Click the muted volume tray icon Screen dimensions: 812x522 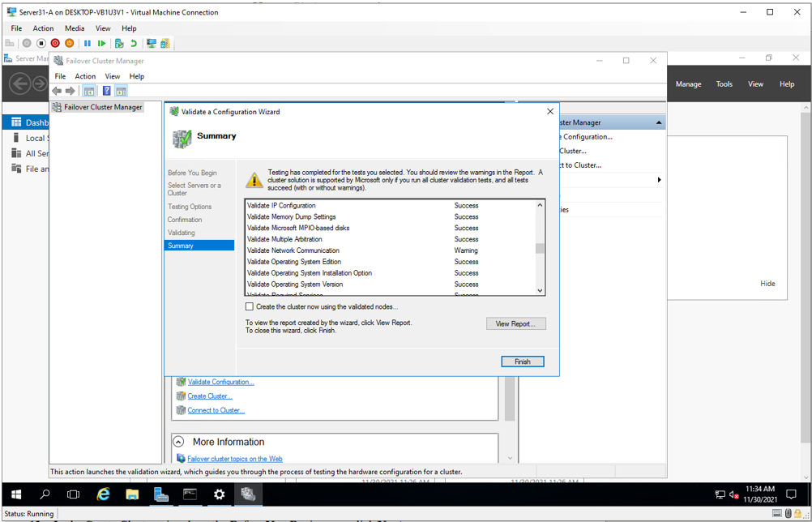[x=734, y=495]
